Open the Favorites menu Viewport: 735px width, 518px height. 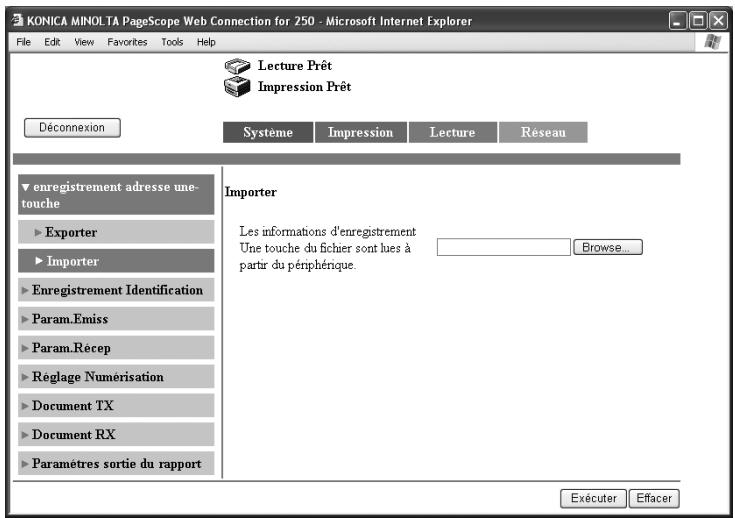click(x=127, y=42)
